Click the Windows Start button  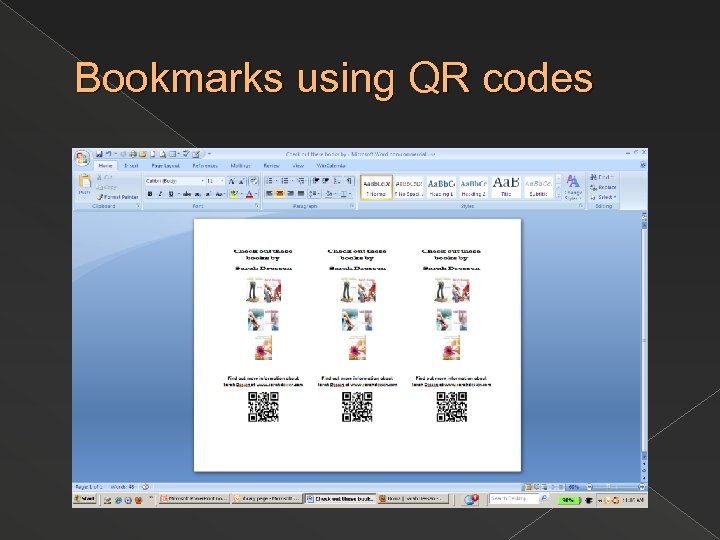coord(85,499)
